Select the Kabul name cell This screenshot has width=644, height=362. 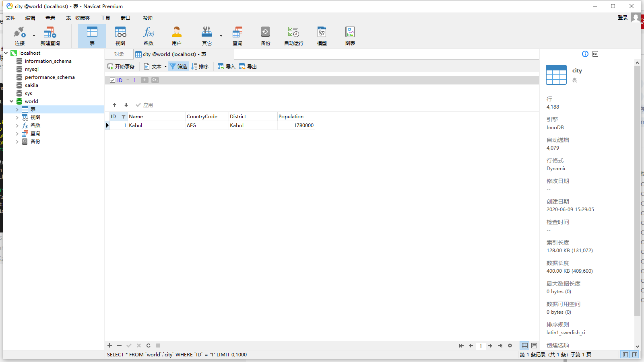point(157,125)
